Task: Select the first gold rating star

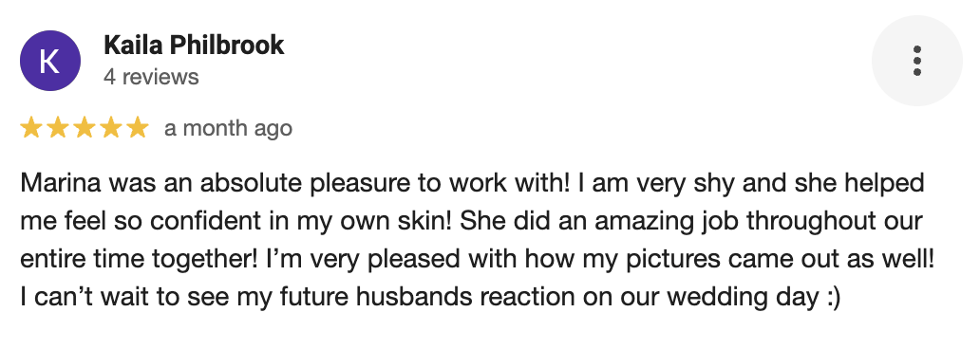Action: coord(30,128)
